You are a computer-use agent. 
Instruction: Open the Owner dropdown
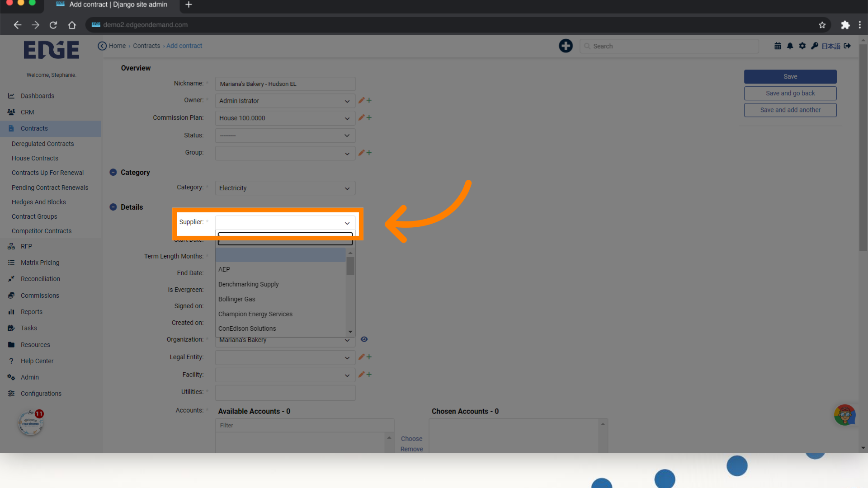click(x=285, y=101)
